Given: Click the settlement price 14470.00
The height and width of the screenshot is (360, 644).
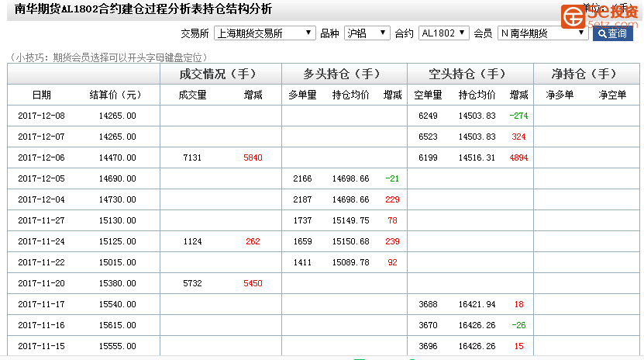Looking at the screenshot, I should (118, 157).
